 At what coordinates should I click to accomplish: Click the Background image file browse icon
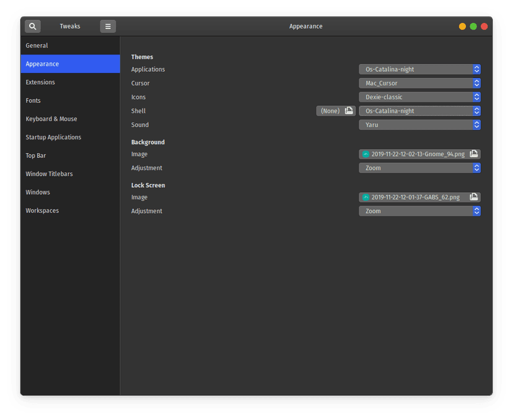(x=473, y=154)
